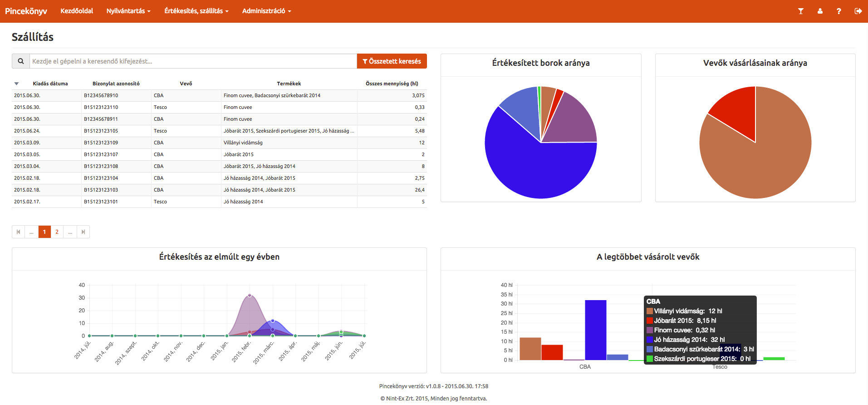868x405 pixels.
Task: Expand the Adminisztráció dropdown menu
Action: pyautogui.click(x=267, y=11)
